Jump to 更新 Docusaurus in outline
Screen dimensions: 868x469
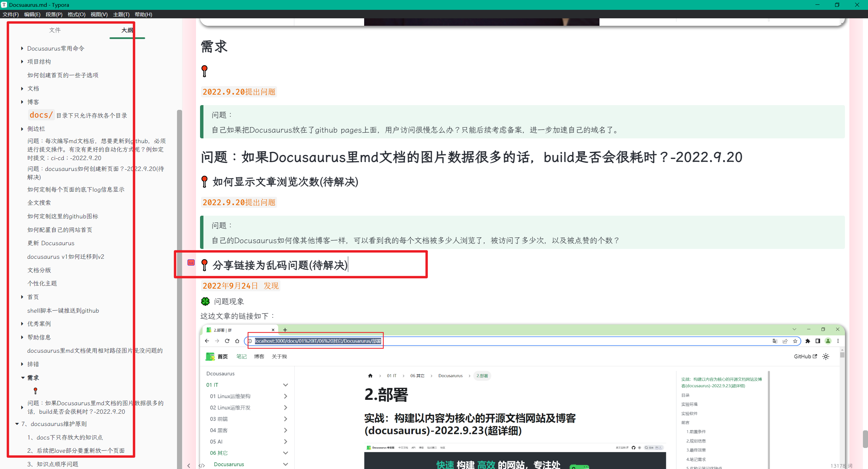click(51, 243)
